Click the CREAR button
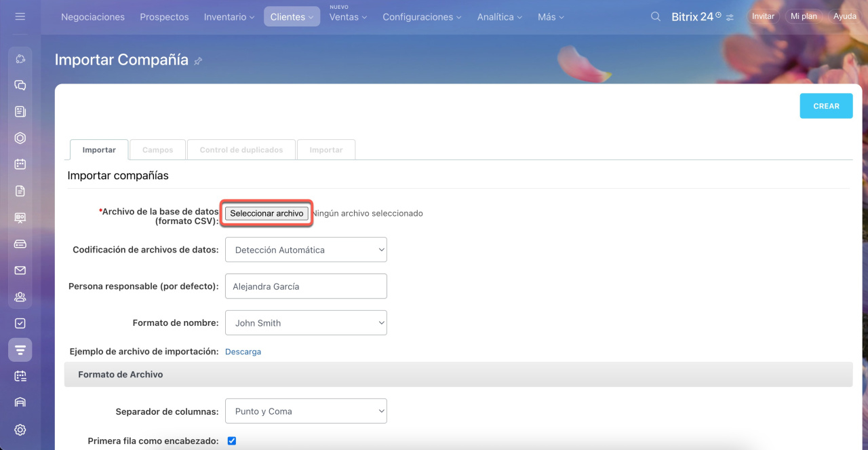 [x=826, y=106]
